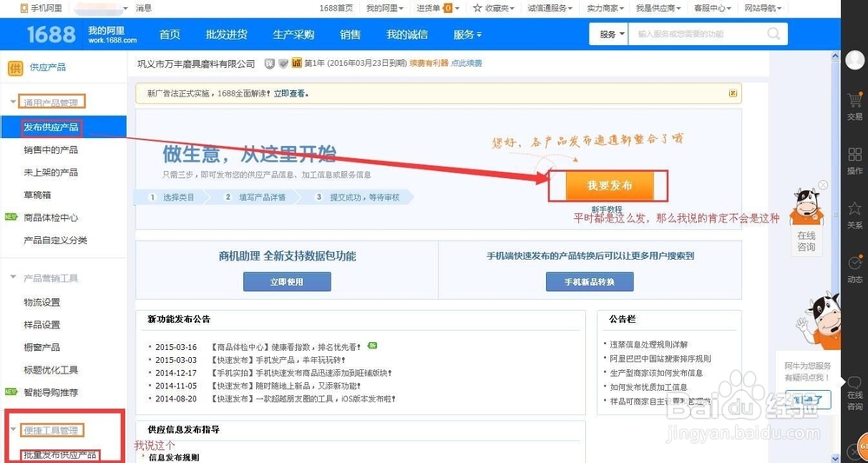868x463 pixels.
Task: Select 未上架的产品 in left menu
Action: (51, 173)
